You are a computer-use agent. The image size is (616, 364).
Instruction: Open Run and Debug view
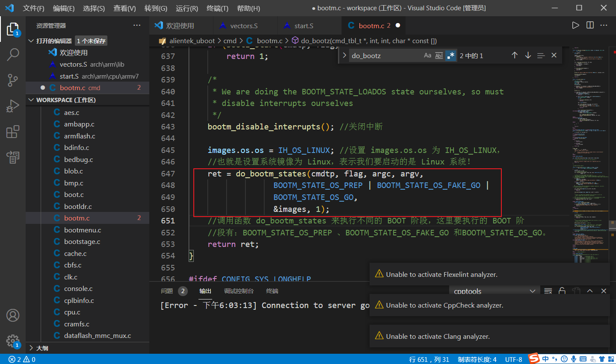(x=13, y=106)
